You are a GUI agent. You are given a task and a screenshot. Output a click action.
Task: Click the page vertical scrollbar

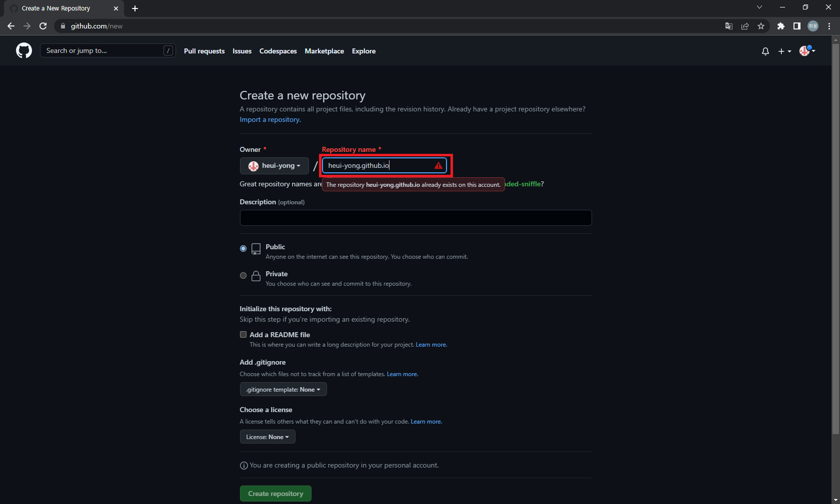tap(835, 240)
